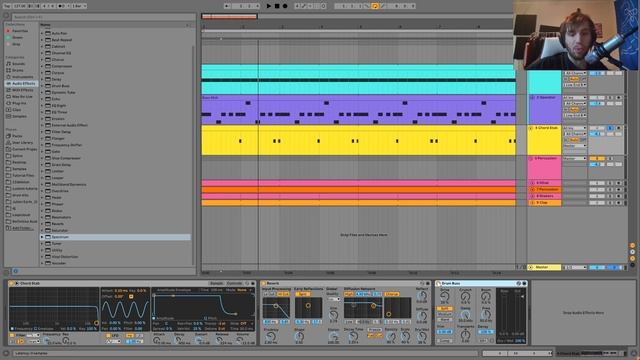Image resolution: width=640 pixels, height=360 pixels.
Task: Open the Instruments category in the browser
Action: click(20, 77)
